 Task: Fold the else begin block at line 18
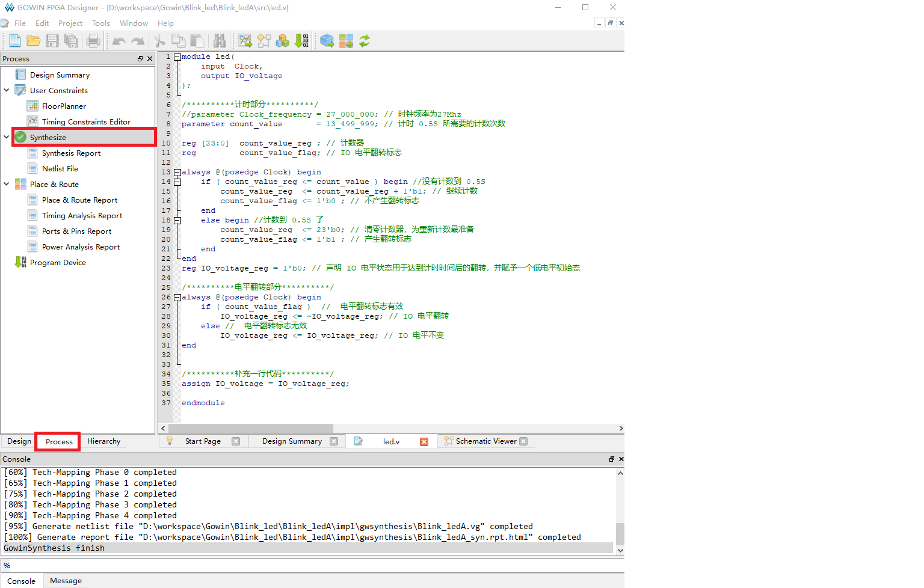177,220
